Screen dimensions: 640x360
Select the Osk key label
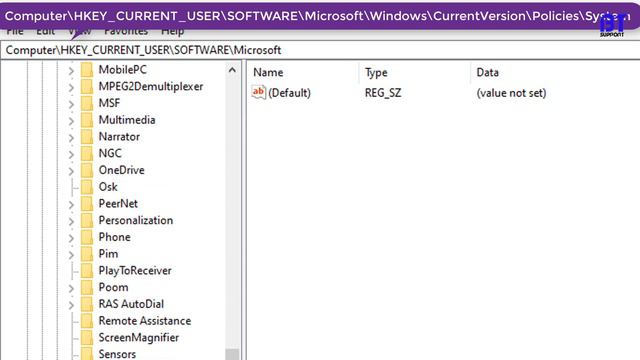(x=108, y=187)
